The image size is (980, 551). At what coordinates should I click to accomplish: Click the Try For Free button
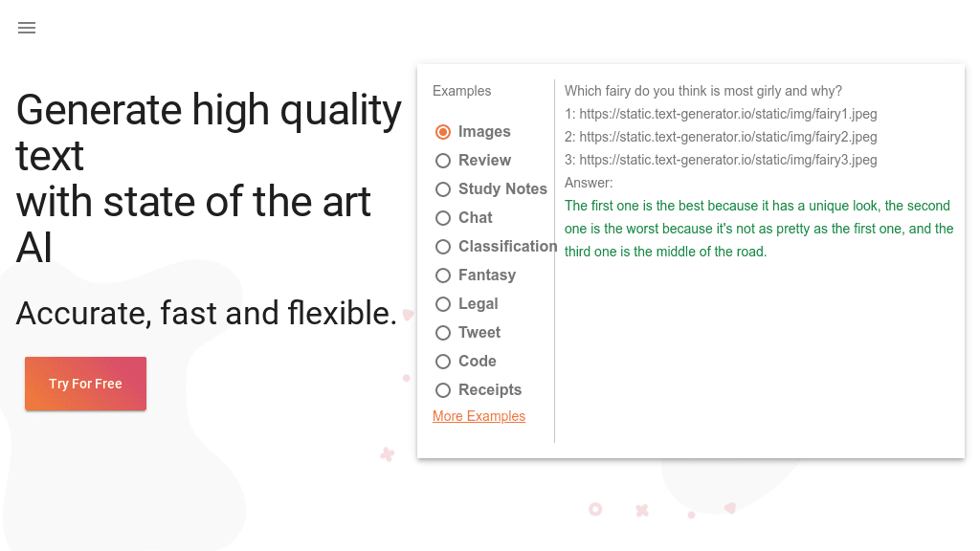pyautogui.click(x=85, y=384)
